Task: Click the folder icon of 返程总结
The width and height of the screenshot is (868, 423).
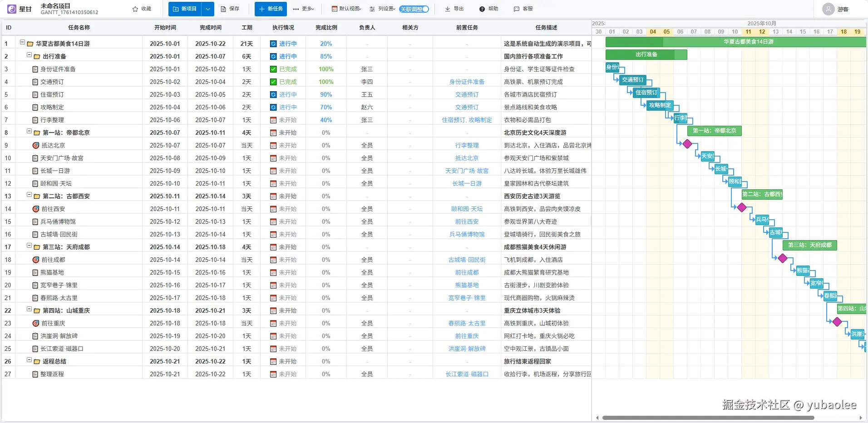Action: point(37,362)
